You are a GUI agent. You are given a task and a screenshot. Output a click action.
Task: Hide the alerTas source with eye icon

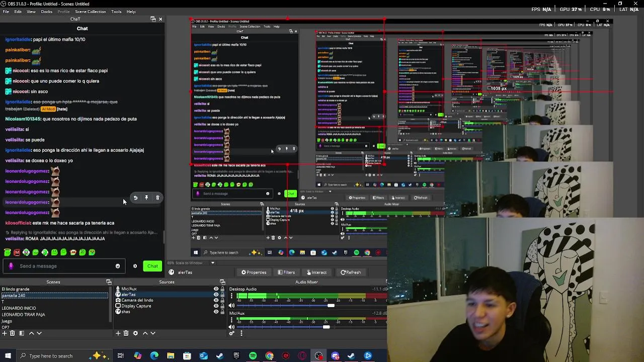[x=216, y=294]
